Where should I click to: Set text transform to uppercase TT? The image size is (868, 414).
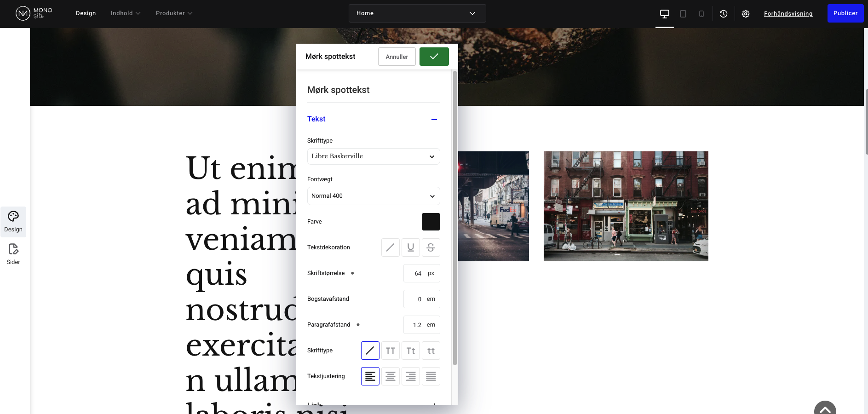click(x=390, y=351)
